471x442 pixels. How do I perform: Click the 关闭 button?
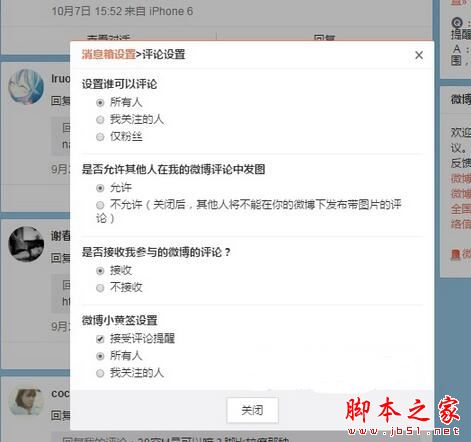pyautogui.click(x=252, y=410)
